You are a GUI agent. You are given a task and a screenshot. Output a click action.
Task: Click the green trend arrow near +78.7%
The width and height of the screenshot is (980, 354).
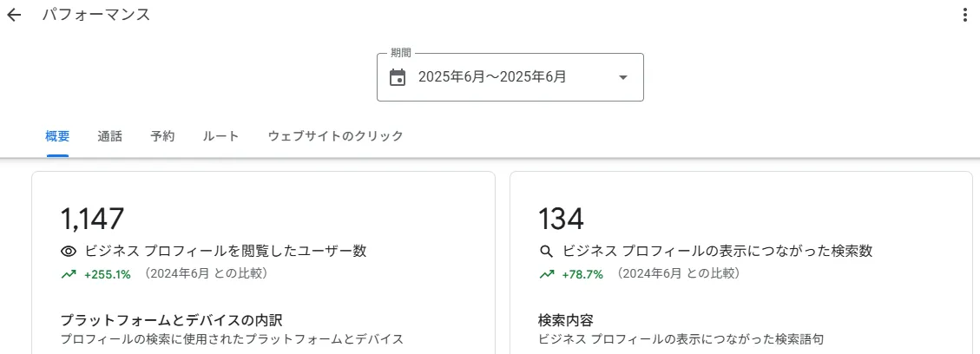pos(547,274)
